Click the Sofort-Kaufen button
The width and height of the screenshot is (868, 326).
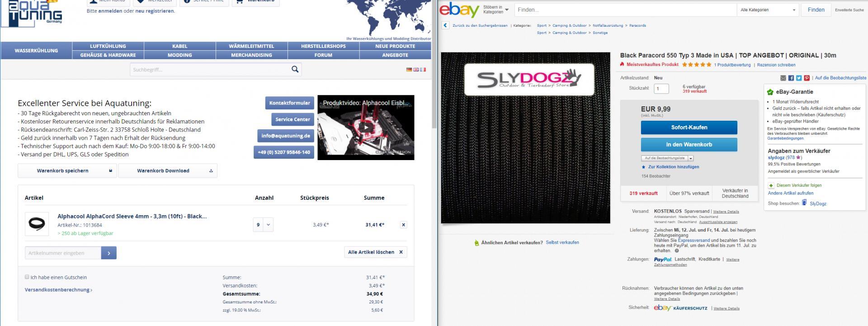(689, 128)
